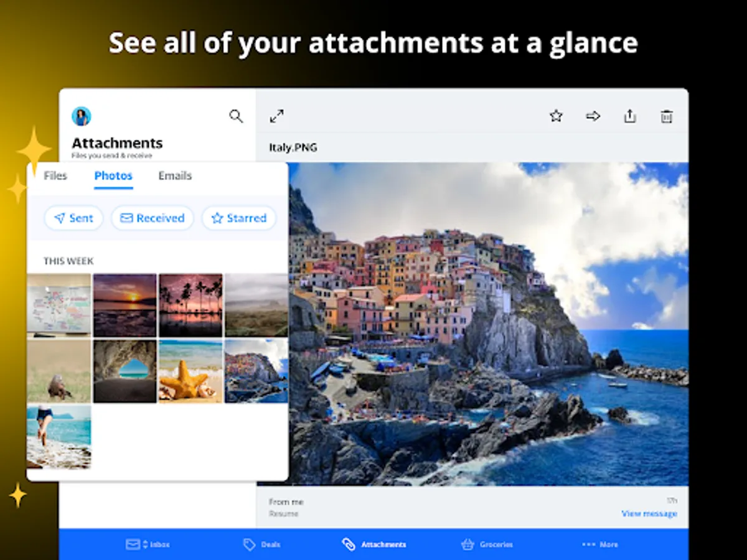Open the foggy field thumbnail
747x560 pixels.
click(x=256, y=306)
